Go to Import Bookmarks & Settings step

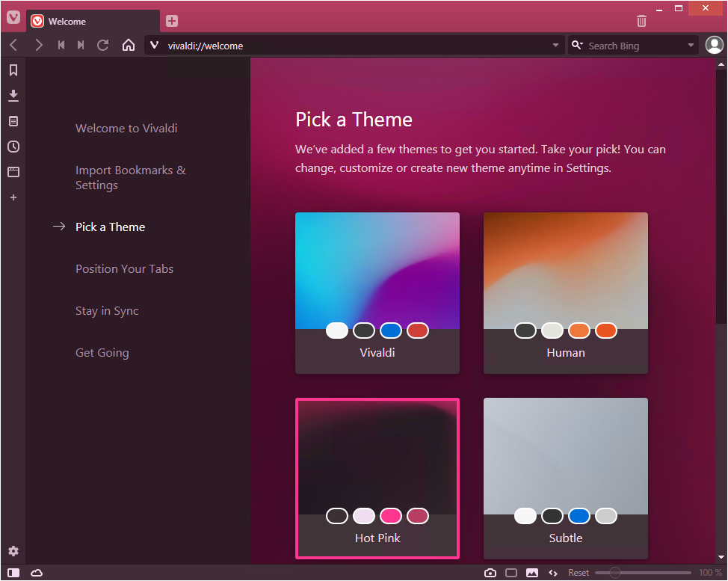[x=131, y=177]
